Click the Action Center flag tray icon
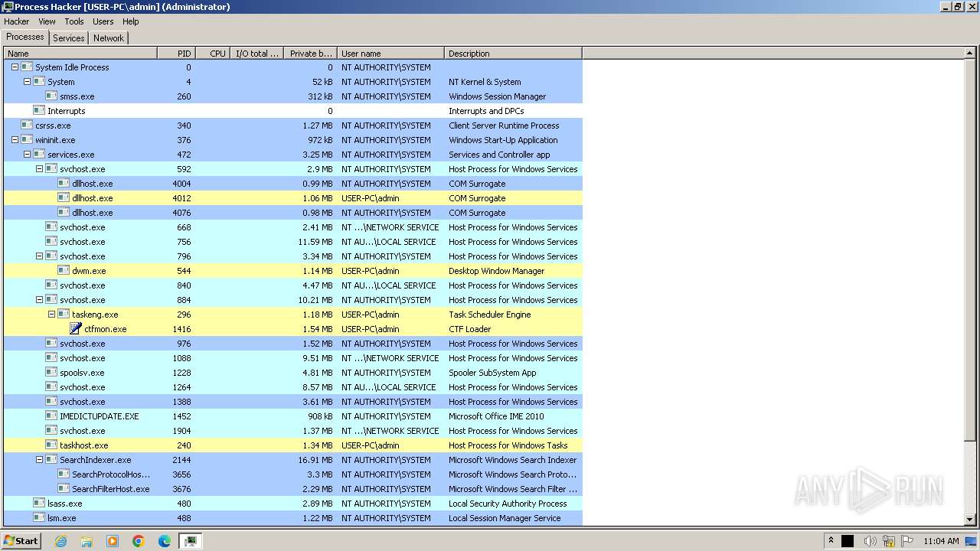The width and height of the screenshot is (980, 551). coord(908,541)
